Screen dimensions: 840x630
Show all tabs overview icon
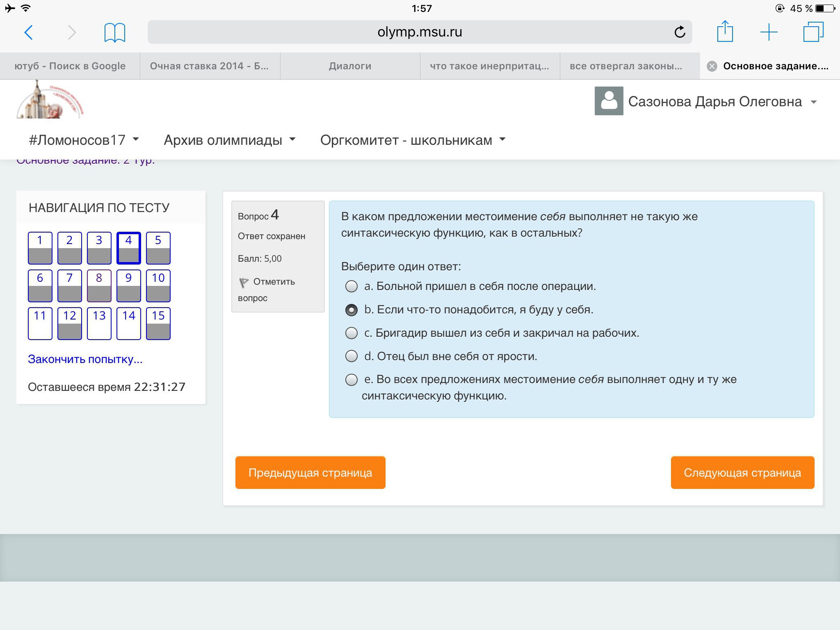click(813, 32)
